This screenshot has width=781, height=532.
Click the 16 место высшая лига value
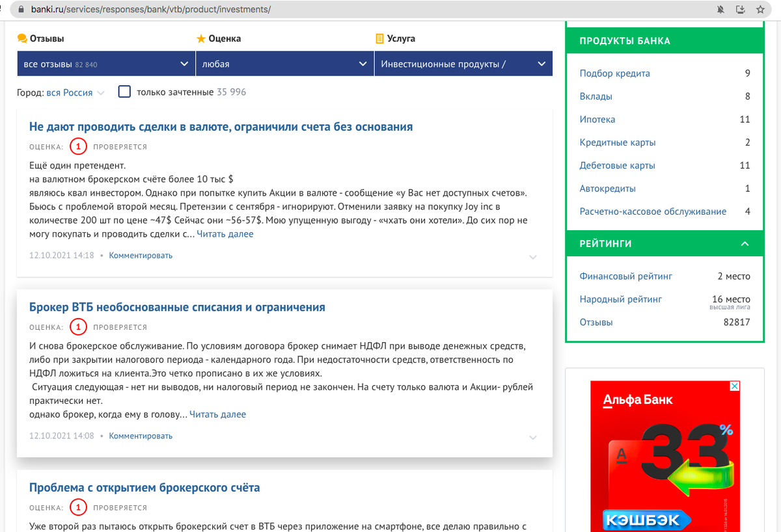[x=730, y=302]
